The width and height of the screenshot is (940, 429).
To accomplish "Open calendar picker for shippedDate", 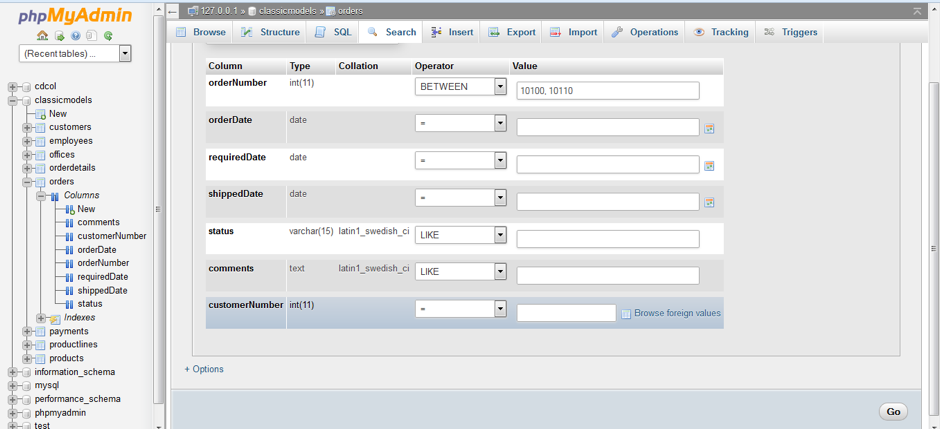I will click(x=709, y=202).
